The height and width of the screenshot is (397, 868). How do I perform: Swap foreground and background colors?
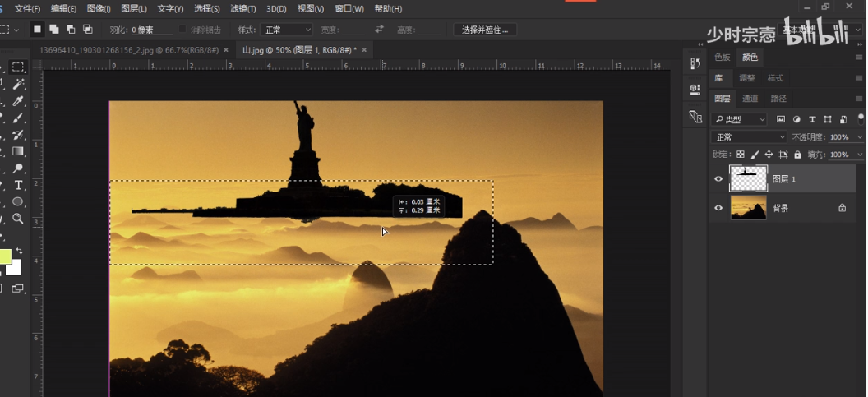(20, 251)
